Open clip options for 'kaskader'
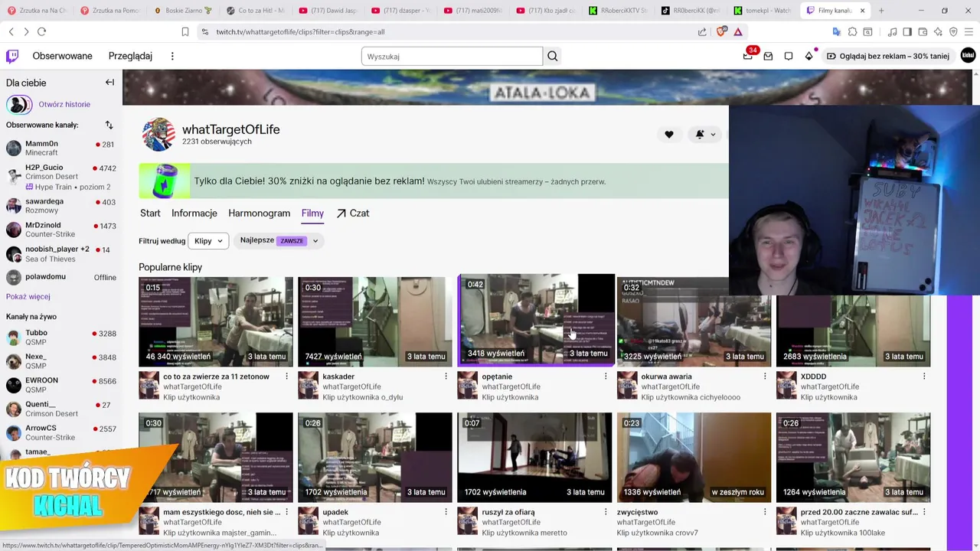Viewport: 980px width, 551px height. [x=446, y=377]
